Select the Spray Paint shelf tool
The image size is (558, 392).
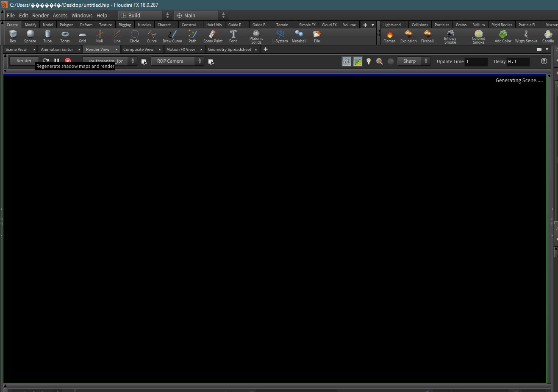tap(213, 36)
